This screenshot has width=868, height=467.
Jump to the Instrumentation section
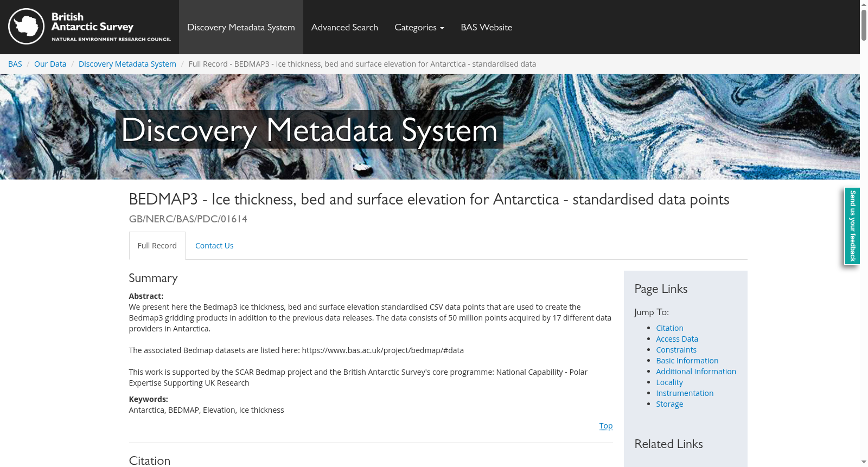point(685,393)
